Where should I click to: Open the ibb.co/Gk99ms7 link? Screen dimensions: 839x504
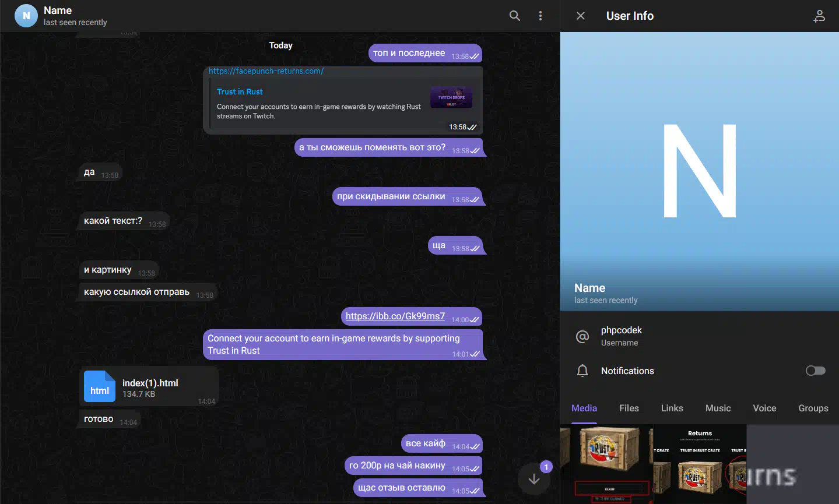tap(395, 316)
